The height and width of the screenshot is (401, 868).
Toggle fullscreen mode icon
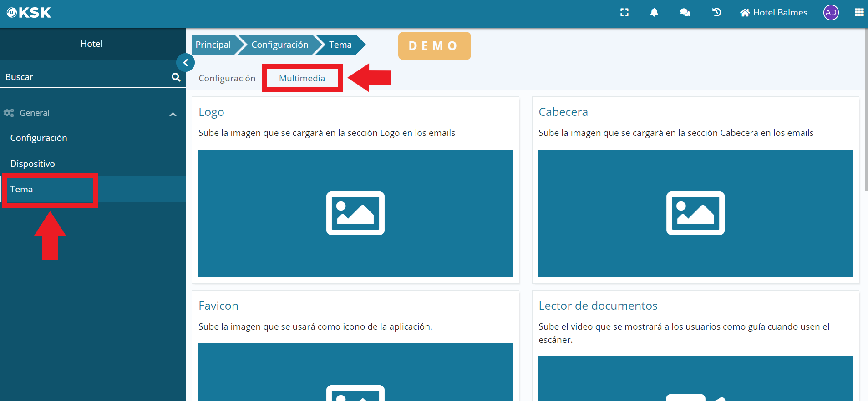click(624, 13)
